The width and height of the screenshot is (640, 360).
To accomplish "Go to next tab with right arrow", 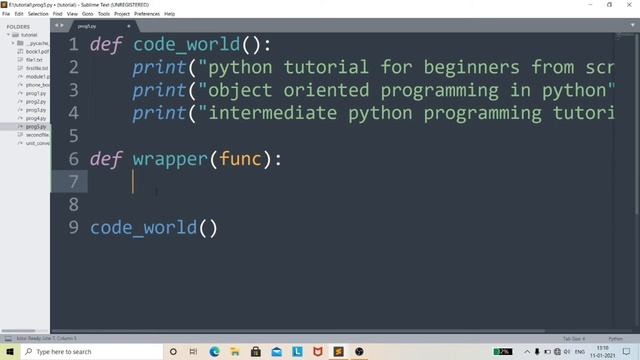I will pos(62,25).
